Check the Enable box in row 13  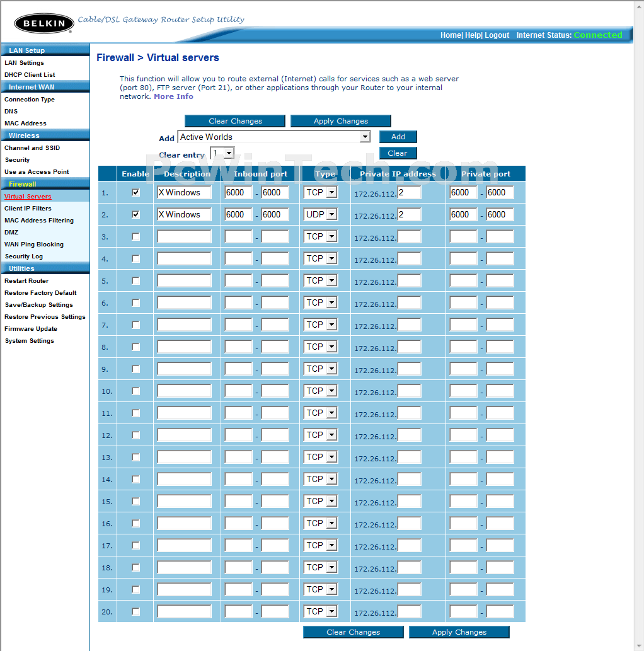pyautogui.click(x=135, y=457)
